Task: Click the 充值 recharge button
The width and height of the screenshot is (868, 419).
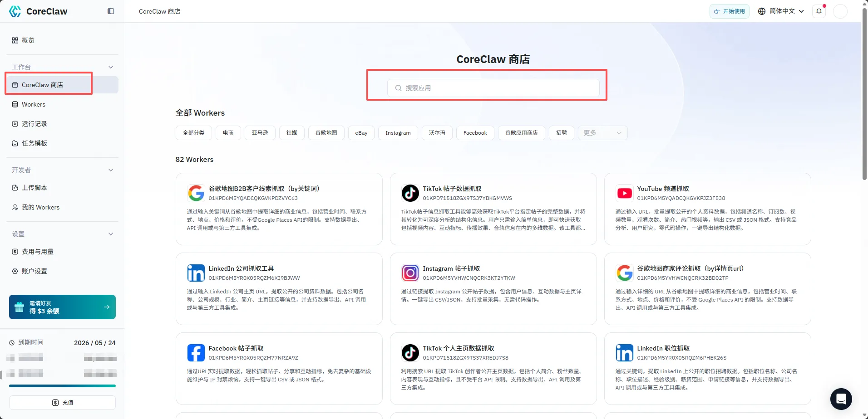Action: pyautogui.click(x=62, y=403)
